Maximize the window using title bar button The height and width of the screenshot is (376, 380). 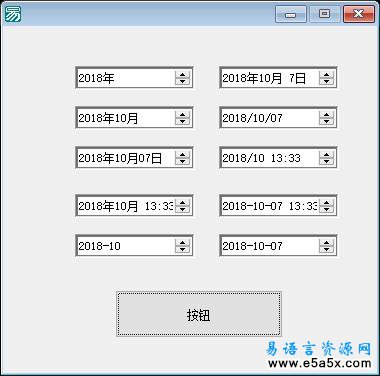point(324,14)
